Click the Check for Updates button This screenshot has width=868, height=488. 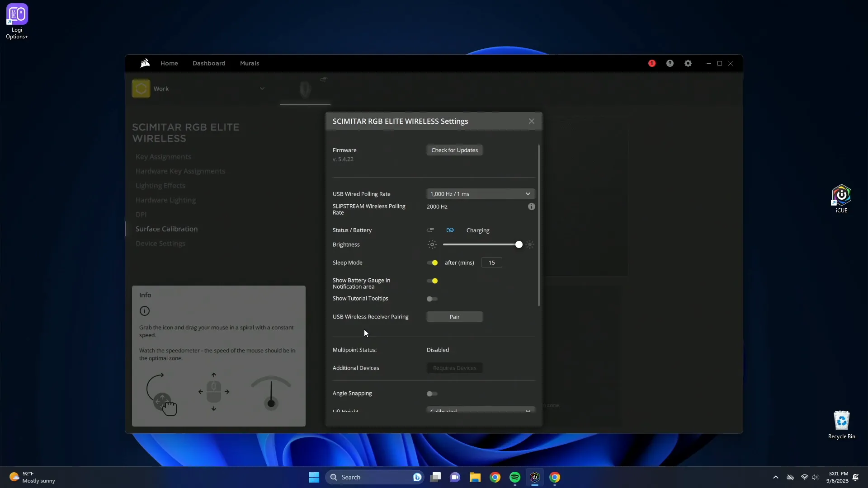(x=454, y=150)
